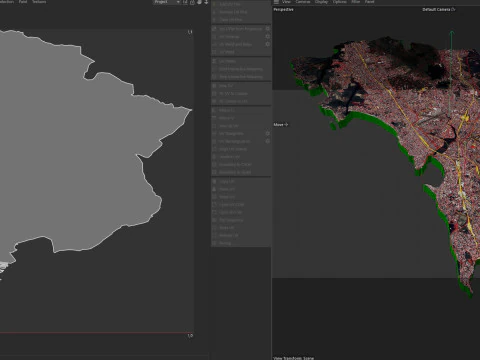
Task: Open the Project dropdown in UV editor toolbar
Action: click(167, 2)
